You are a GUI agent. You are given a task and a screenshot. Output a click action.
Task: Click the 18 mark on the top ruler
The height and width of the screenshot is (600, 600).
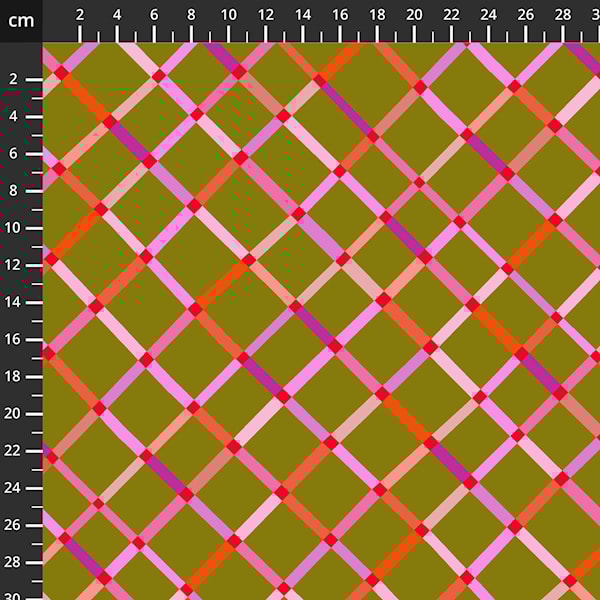(x=377, y=16)
